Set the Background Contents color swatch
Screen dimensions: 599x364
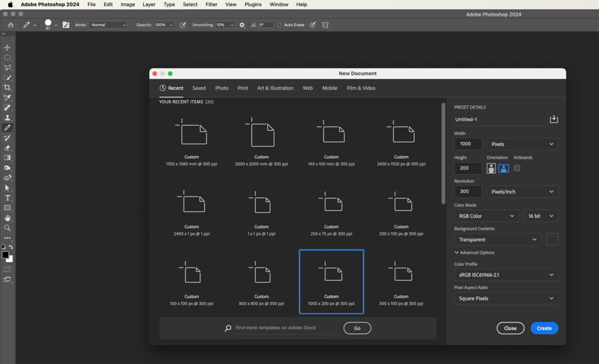pos(552,239)
